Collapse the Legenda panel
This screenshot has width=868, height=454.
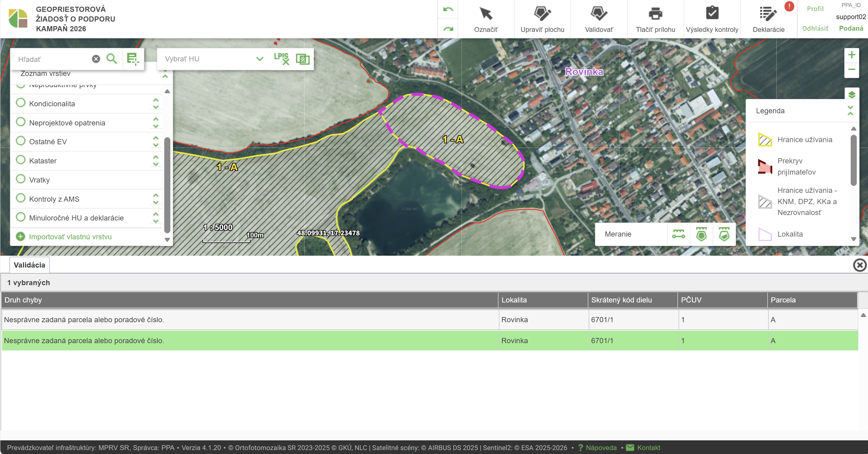pyautogui.click(x=850, y=111)
